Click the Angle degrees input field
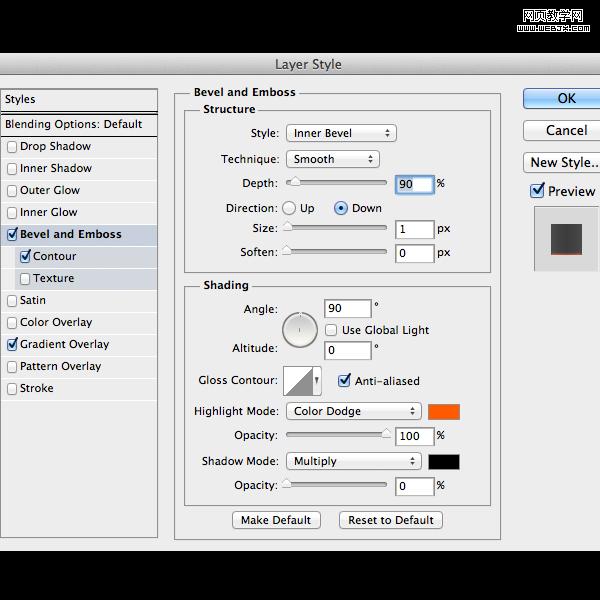The height and width of the screenshot is (600, 600). (347, 308)
